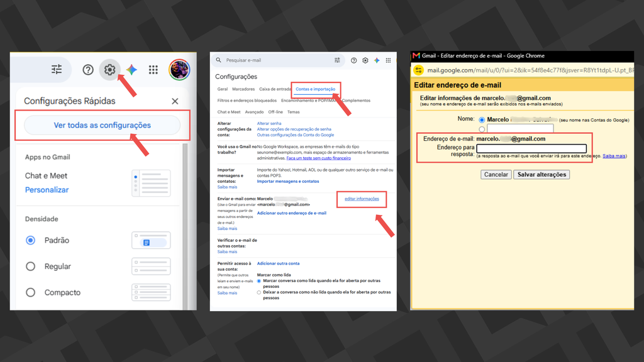Open Google apps grid icon in left panel
Viewport: 644px width, 362px height.
[153, 70]
